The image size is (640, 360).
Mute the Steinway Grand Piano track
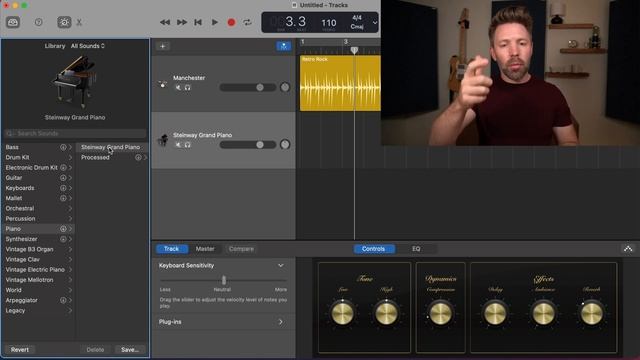point(178,144)
